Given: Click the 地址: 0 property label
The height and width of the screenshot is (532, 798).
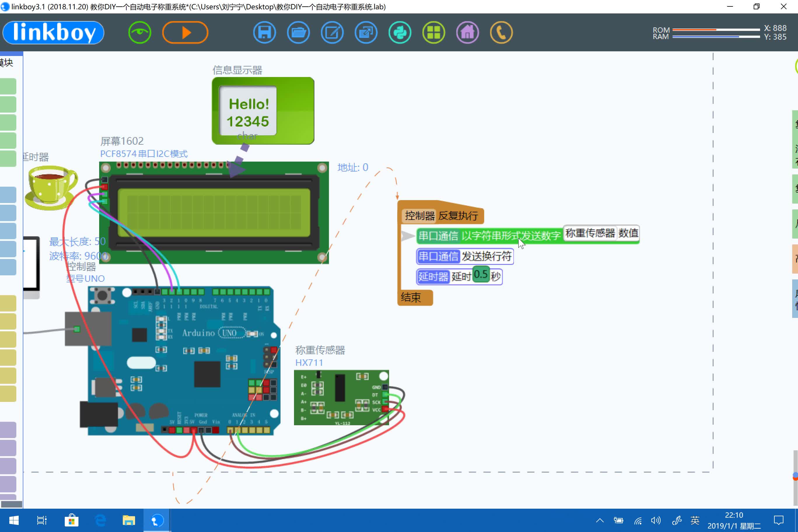Looking at the screenshot, I should click(353, 167).
